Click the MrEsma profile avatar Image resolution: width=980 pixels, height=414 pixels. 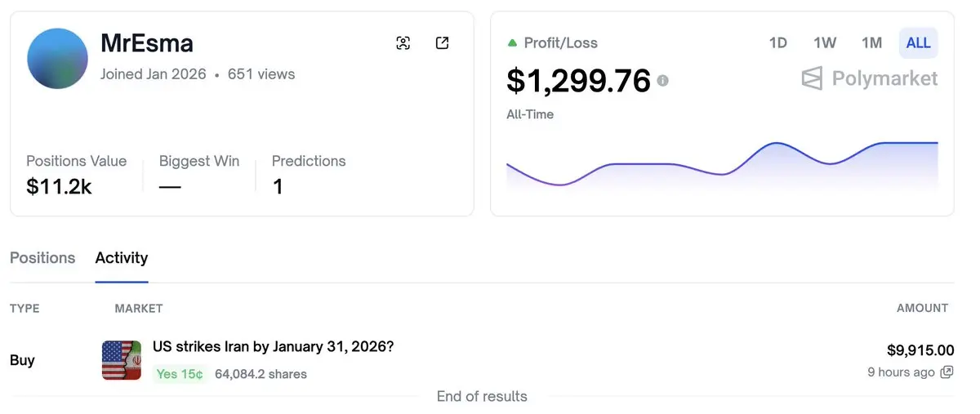[57, 59]
